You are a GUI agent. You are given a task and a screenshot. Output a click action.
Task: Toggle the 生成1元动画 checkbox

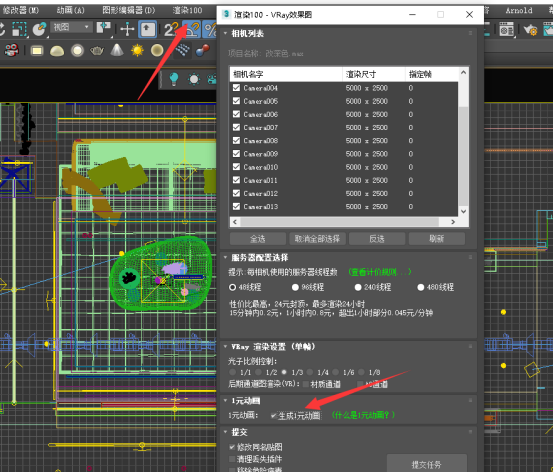pos(273,415)
